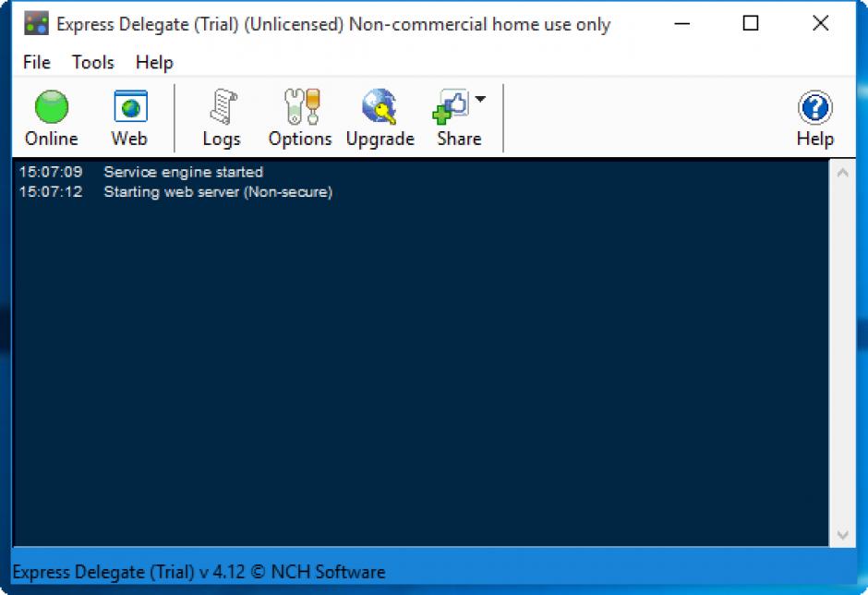Image resolution: width=868 pixels, height=595 pixels.
Task: Click the scrollbar down arrow
Action: 842,535
